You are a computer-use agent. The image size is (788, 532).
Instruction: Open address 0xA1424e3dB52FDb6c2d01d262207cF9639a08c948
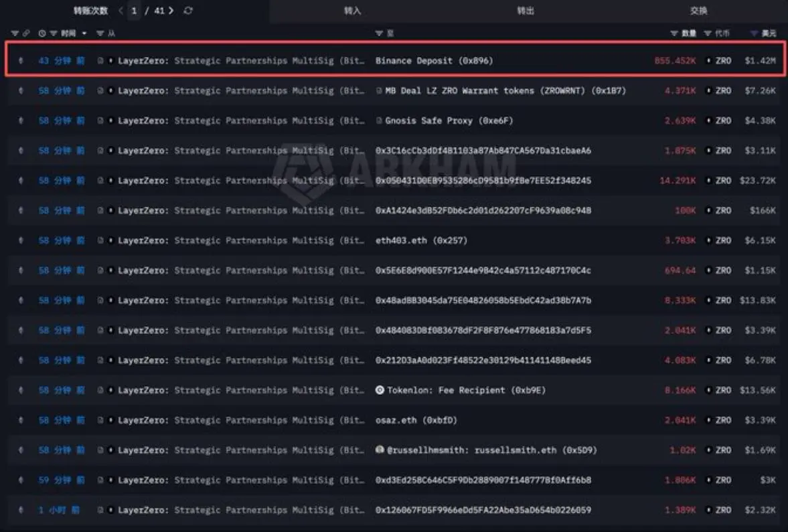[x=483, y=211]
